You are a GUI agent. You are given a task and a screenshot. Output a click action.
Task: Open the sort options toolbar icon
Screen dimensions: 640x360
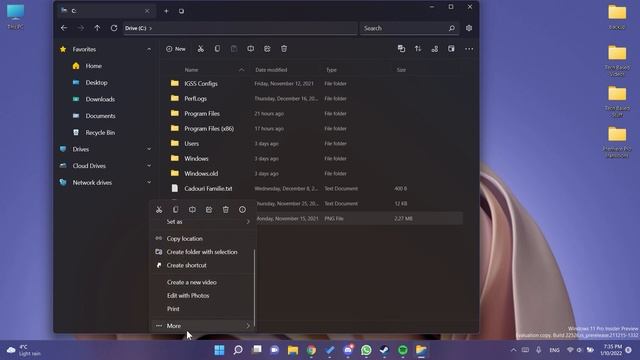tap(418, 49)
